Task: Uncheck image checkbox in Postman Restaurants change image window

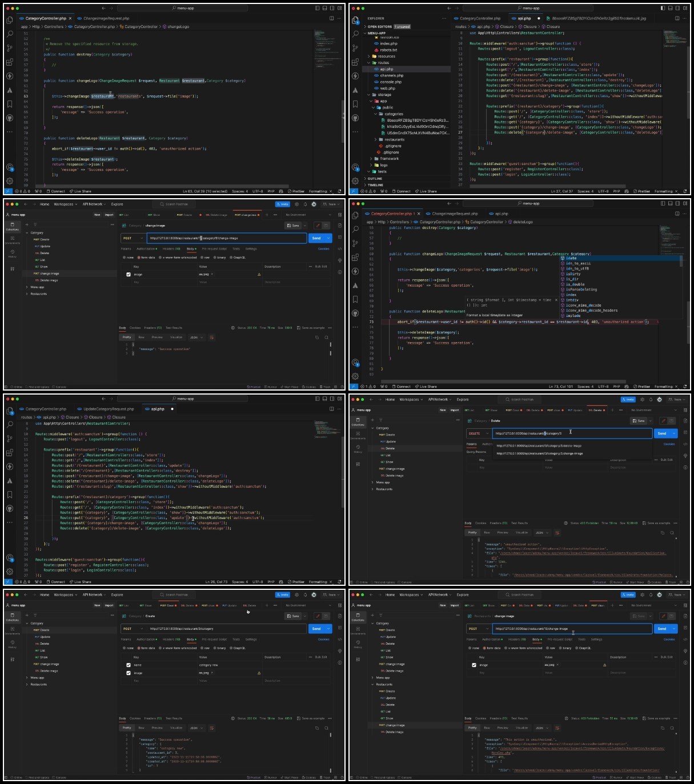Action: pyautogui.click(x=474, y=665)
